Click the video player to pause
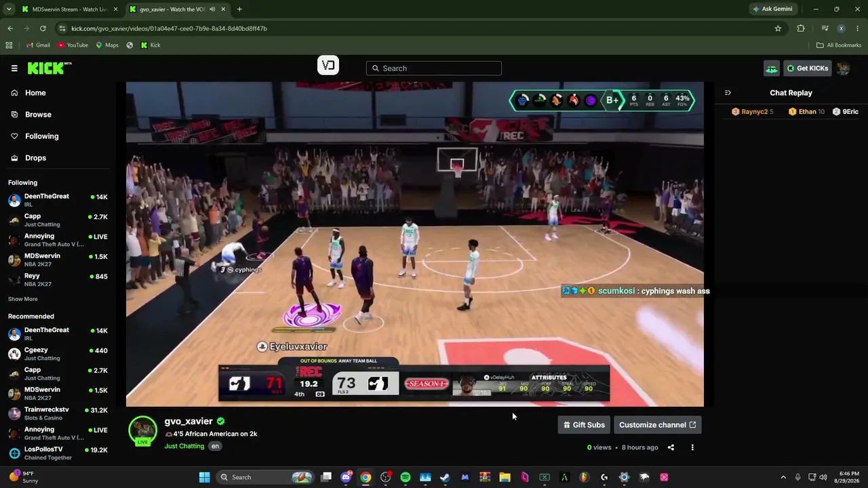868x488 pixels. pos(415,244)
